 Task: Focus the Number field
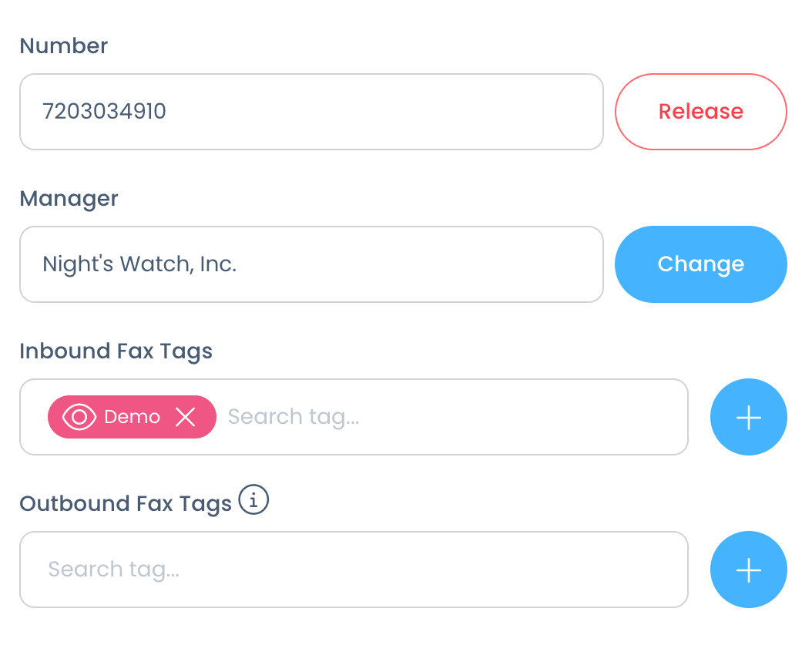(311, 111)
